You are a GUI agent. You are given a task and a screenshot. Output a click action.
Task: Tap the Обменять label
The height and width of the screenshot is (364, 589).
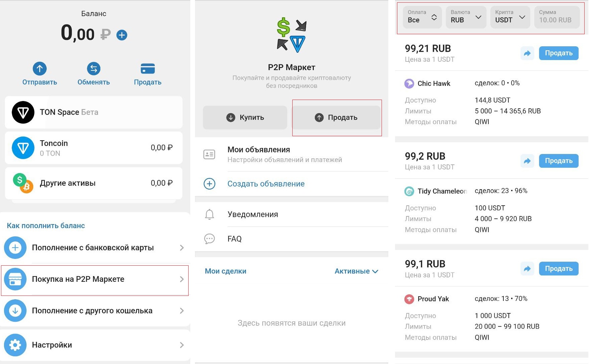[94, 82]
